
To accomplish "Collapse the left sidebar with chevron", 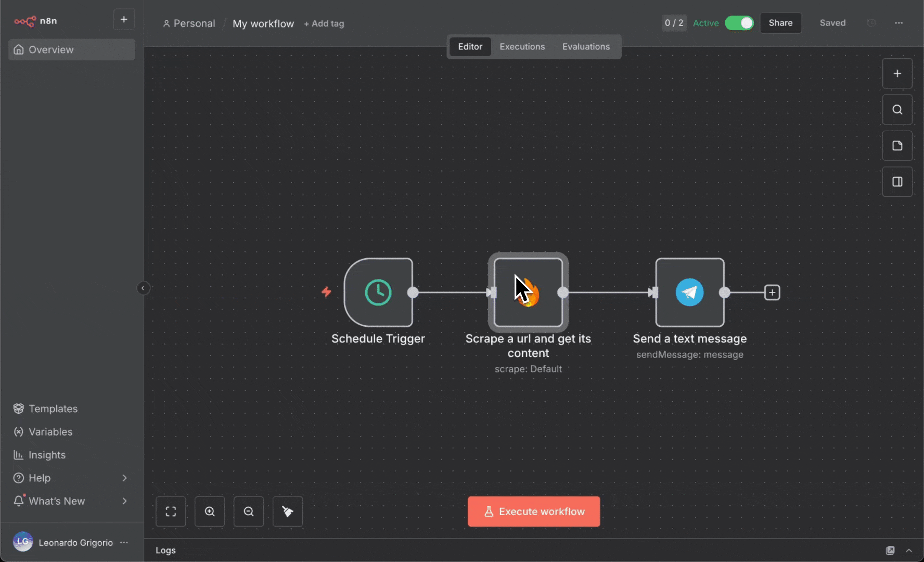I will click(144, 288).
